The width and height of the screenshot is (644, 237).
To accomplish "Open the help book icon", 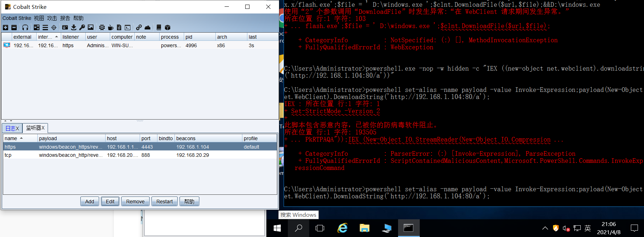I will [x=159, y=27].
